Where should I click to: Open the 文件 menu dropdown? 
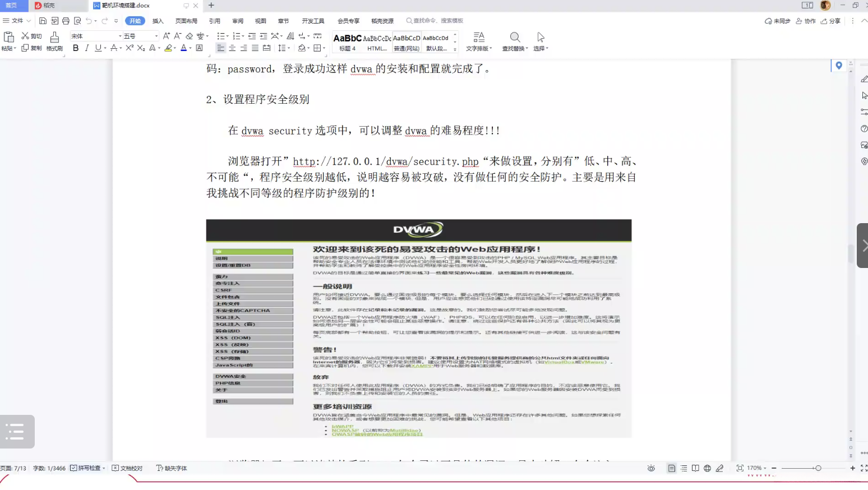17,21
